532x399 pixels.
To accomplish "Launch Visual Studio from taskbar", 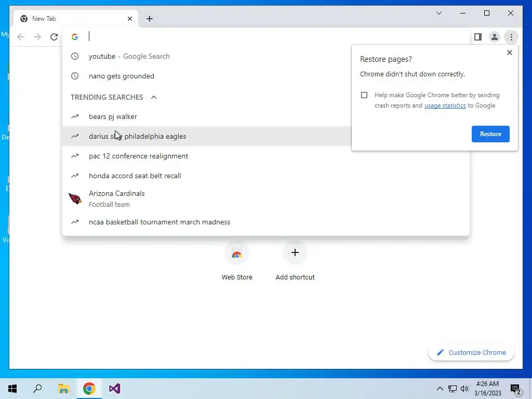I will (115, 389).
